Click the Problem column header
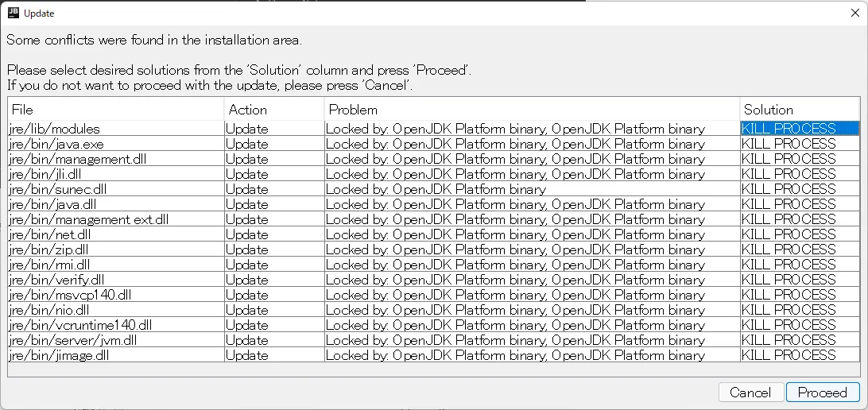This screenshot has width=868, height=410. click(x=531, y=110)
